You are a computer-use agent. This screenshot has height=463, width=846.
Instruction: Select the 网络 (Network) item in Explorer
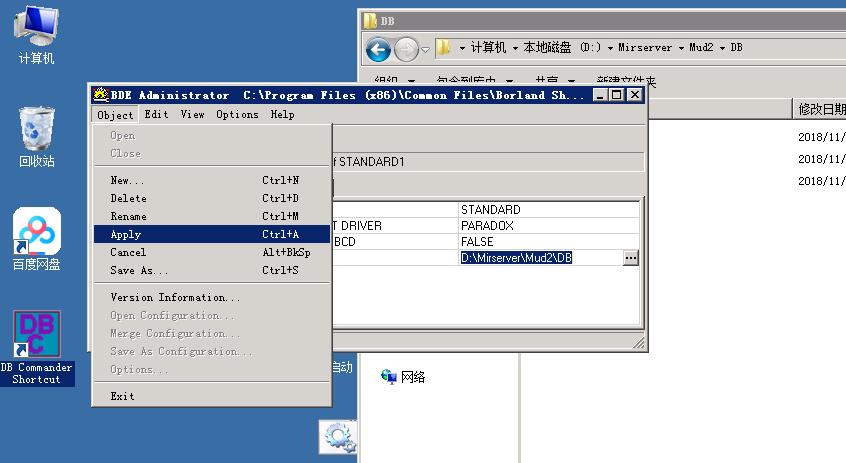tap(412, 377)
